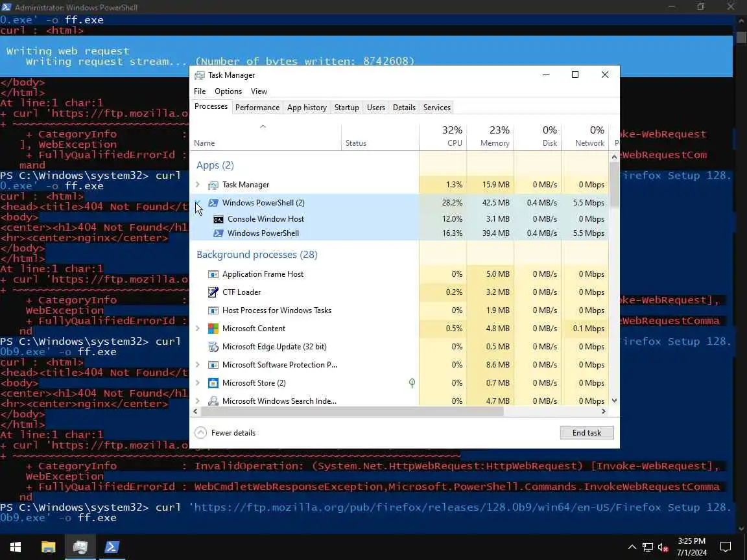
Task: Switch to the Users tab
Action: point(376,108)
